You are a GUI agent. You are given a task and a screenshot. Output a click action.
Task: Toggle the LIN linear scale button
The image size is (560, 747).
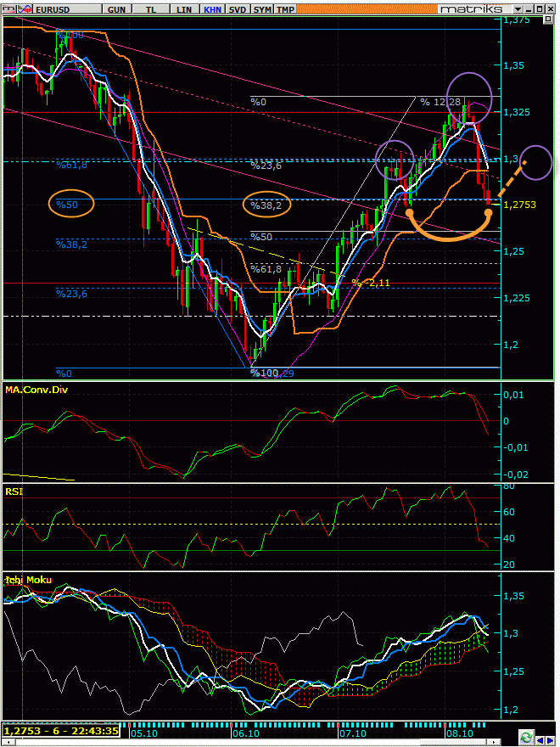pos(182,8)
